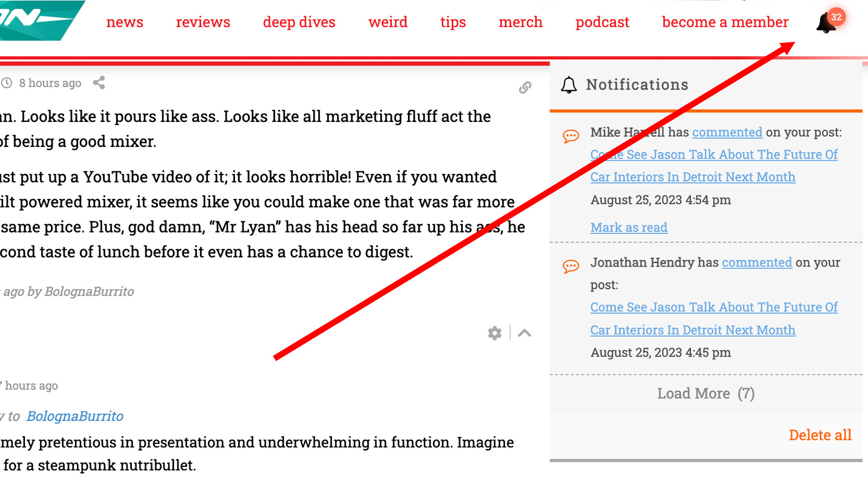868x488 pixels.
Task: Click the share icon beside 8 hours ago
Action: pyautogui.click(x=99, y=83)
